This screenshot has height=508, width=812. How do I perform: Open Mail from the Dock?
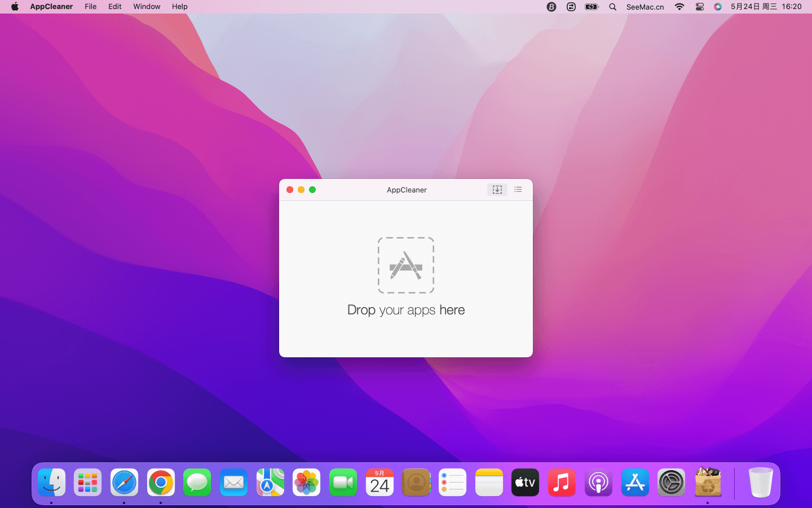(233, 483)
